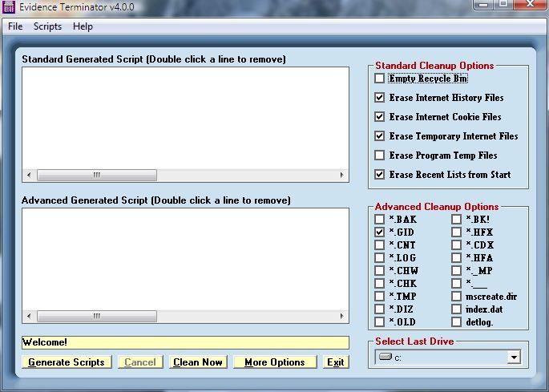This screenshot has height=392, width=549.
Task: Uncheck Erase Internet History Files
Action: [380, 97]
